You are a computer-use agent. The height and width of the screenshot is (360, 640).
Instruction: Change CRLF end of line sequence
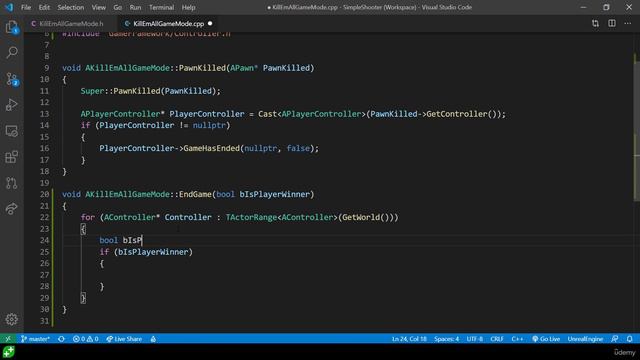coord(497,339)
